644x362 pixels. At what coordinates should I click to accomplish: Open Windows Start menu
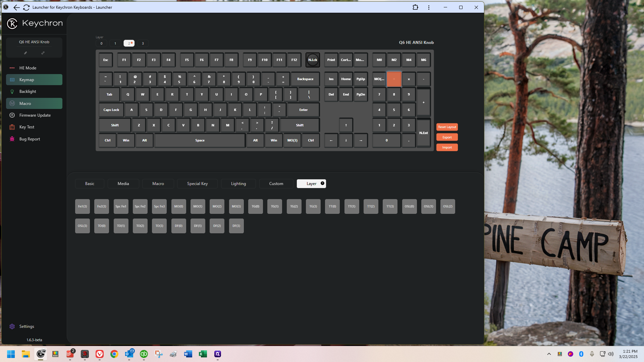[11, 354]
